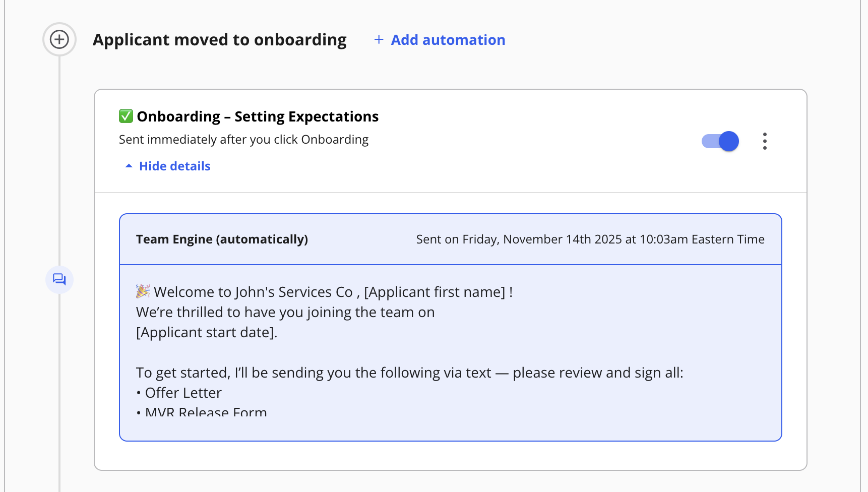Click the plus sign beside Add automation
Viewport: 868px width, 492px height.
tap(379, 39)
